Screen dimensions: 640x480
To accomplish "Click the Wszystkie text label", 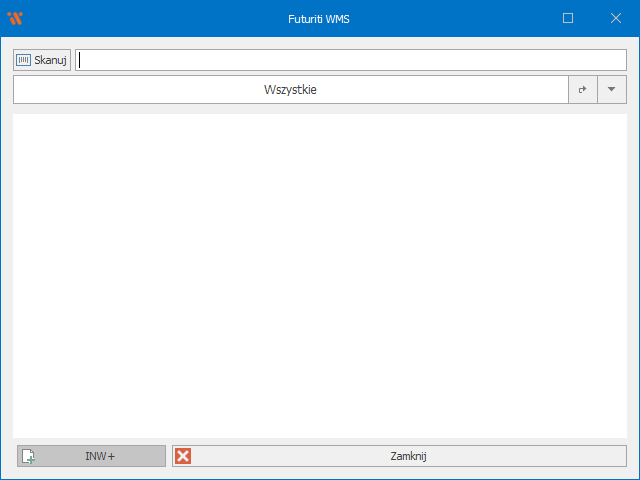I will (x=290, y=90).
